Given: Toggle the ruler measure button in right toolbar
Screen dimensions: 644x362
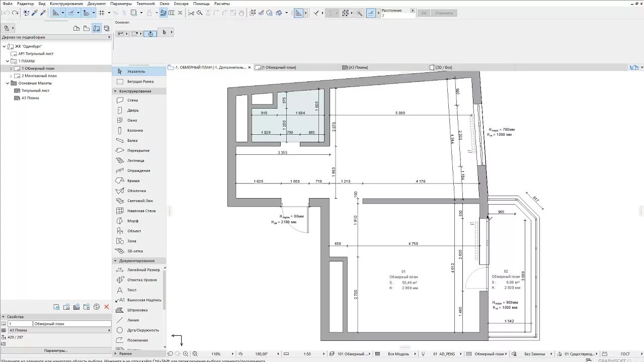Looking at the screenshot, I should click(x=298, y=13).
